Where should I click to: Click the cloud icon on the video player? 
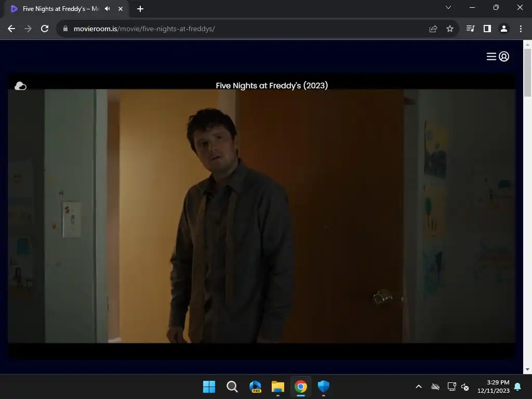(x=20, y=86)
